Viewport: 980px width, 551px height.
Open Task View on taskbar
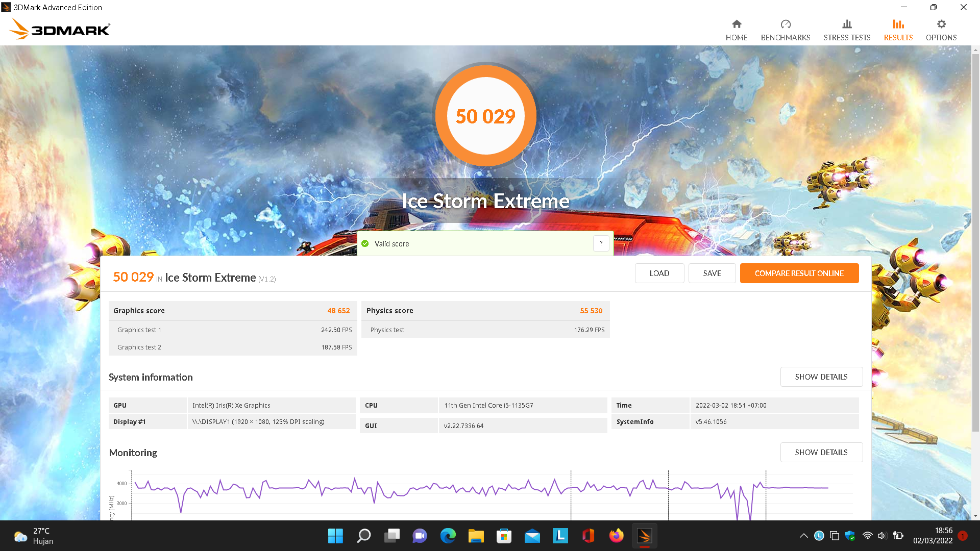(392, 536)
